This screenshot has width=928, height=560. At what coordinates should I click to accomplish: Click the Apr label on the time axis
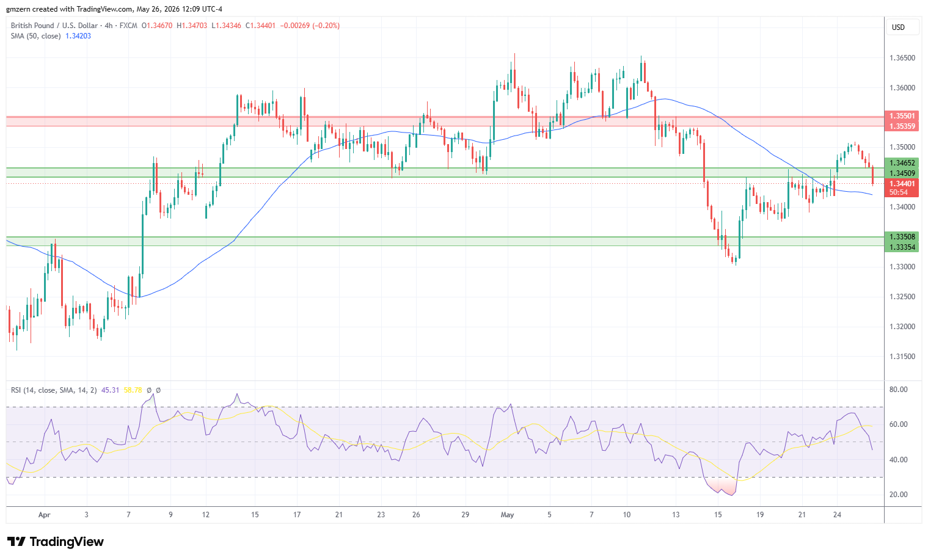coord(44,515)
